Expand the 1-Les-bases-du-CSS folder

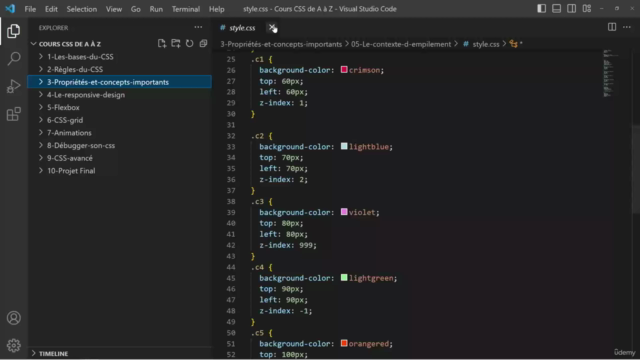[x=120, y=57]
